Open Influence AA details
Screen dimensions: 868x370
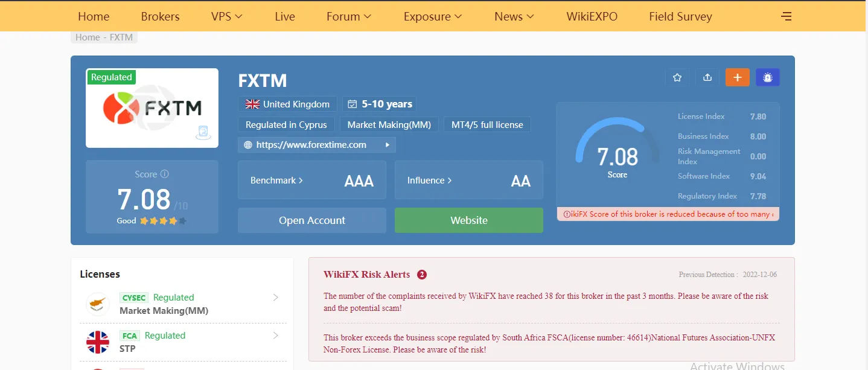(469, 180)
